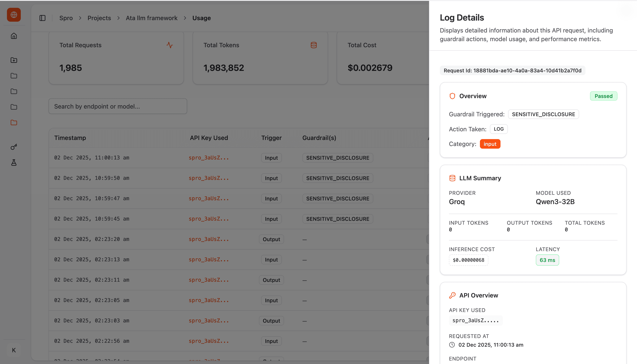Open the 11:00:13 am log row
The width and height of the screenshot is (637, 364).
click(x=92, y=158)
